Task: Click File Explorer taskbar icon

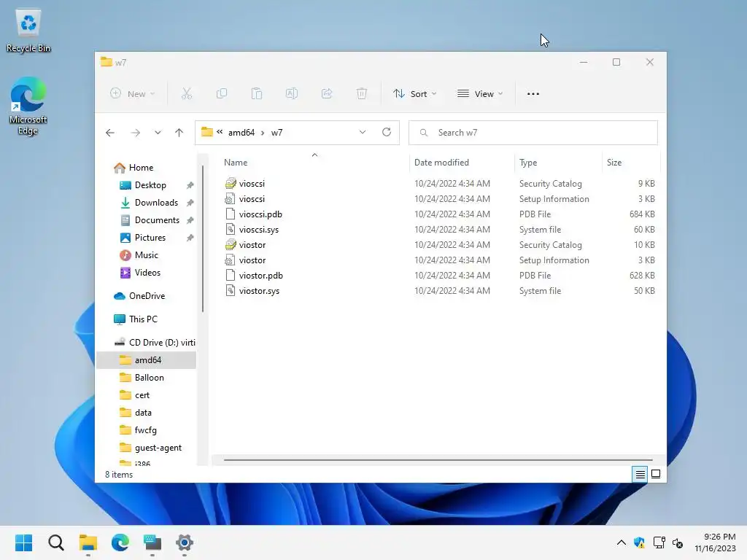Action: pyautogui.click(x=88, y=542)
